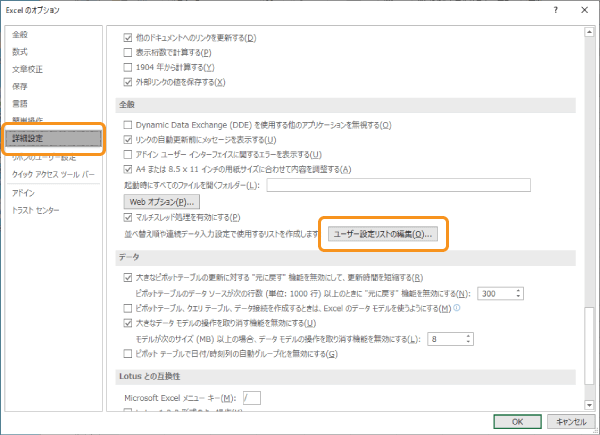Open the 全般 category in sidebar
The width and height of the screenshot is (600, 435).
[x=20, y=34]
